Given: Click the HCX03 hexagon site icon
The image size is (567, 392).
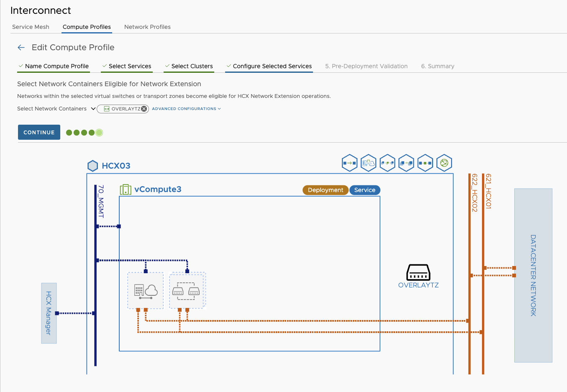Looking at the screenshot, I should coord(92,166).
